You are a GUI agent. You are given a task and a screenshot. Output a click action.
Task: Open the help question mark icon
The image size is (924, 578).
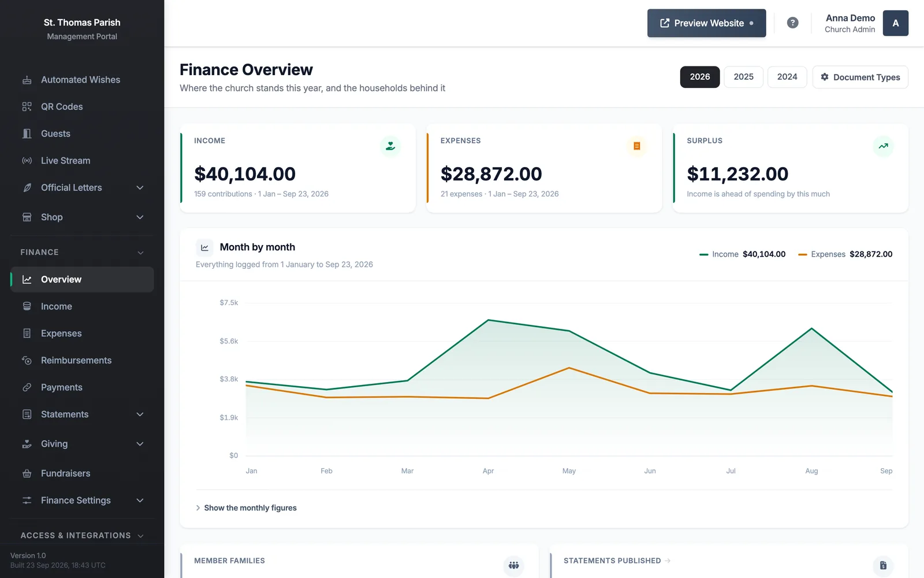pyautogui.click(x=793, y=23)
